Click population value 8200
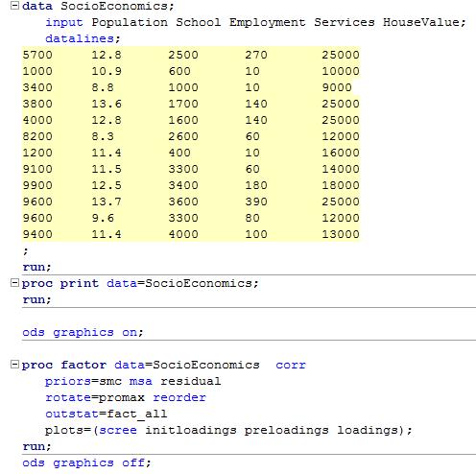 37,136
